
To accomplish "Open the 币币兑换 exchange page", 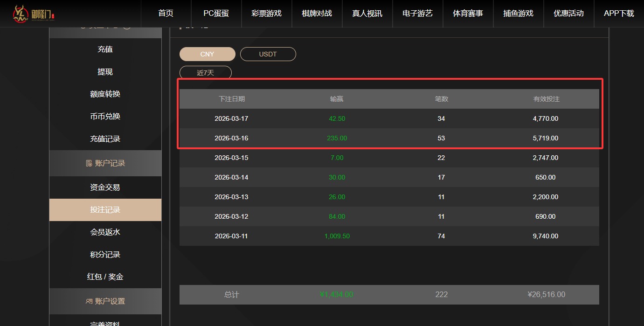I will [105, 116].
